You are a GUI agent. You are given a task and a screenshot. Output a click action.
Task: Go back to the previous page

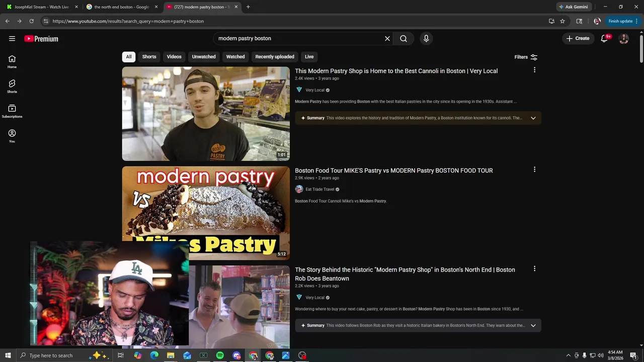coord(7,21)
